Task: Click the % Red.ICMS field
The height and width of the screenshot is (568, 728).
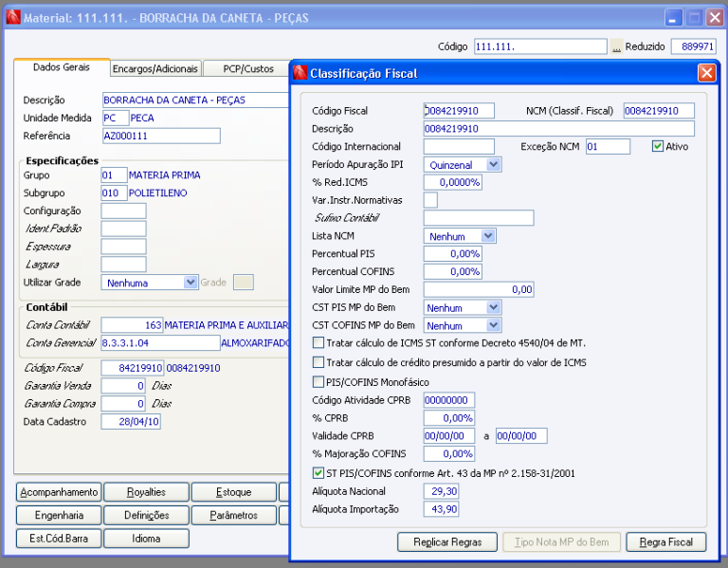Action: pyautogui.click(x=453, y=182)
